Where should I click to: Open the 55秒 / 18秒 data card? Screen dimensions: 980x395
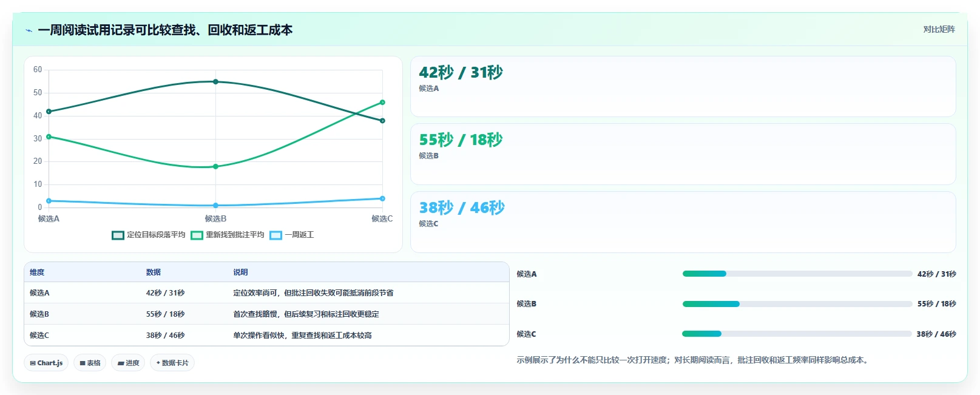click(x=683, y=154)
